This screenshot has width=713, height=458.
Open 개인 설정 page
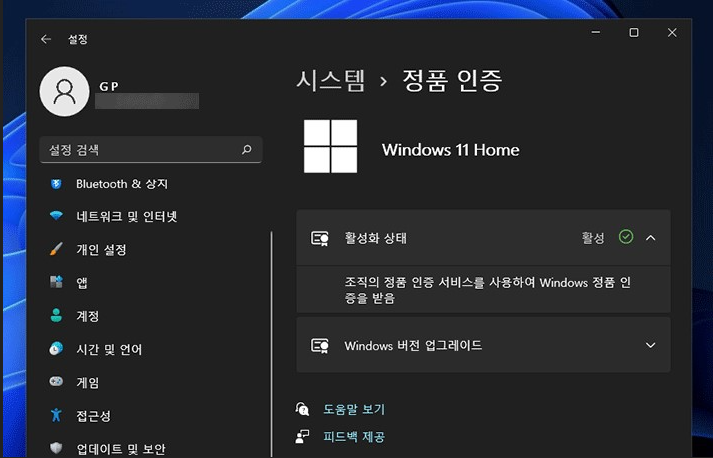point(101,250)
